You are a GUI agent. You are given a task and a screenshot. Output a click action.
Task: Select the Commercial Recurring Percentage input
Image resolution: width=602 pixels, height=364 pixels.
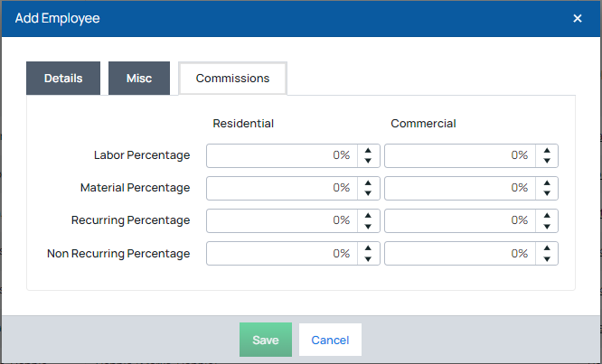tap(459, 220)
